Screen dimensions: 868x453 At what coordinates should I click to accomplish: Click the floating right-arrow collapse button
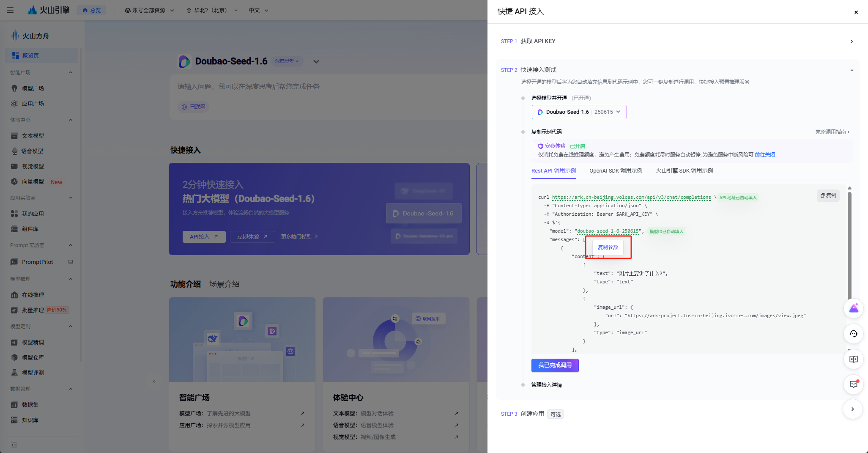pos(852,409)
